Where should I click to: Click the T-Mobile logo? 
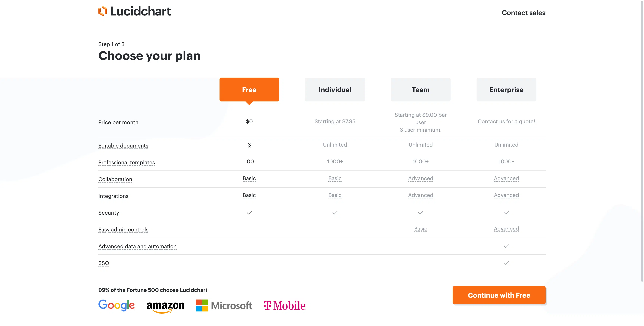[x=285, y=305]
